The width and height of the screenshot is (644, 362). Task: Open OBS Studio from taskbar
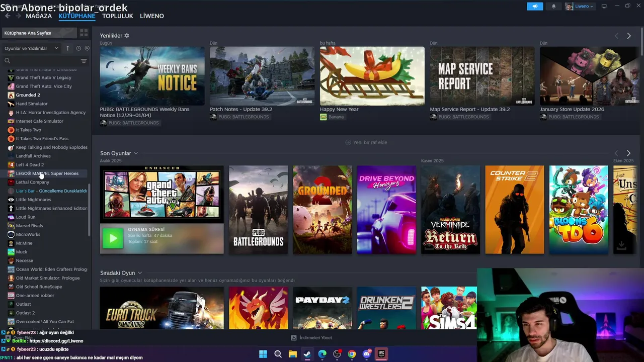(337, 354)
